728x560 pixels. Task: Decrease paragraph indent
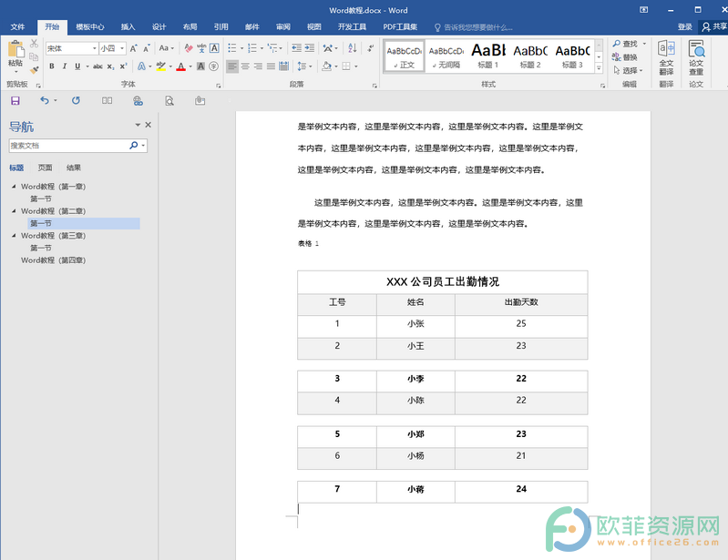(x=296, y=48)
